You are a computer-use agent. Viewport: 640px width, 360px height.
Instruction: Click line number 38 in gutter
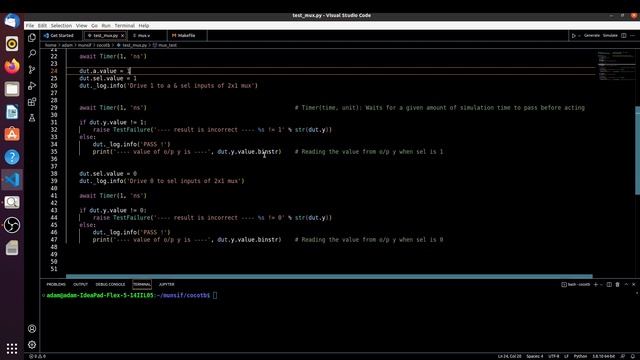click(54, 173)
